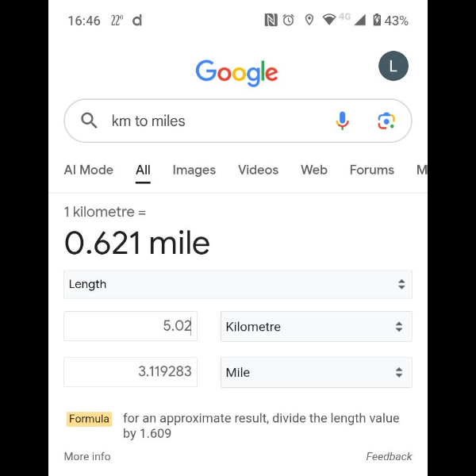Focus the 3.119283 mile value field
The height and width of the screenshot is (476, 476).
pos(130,372)
